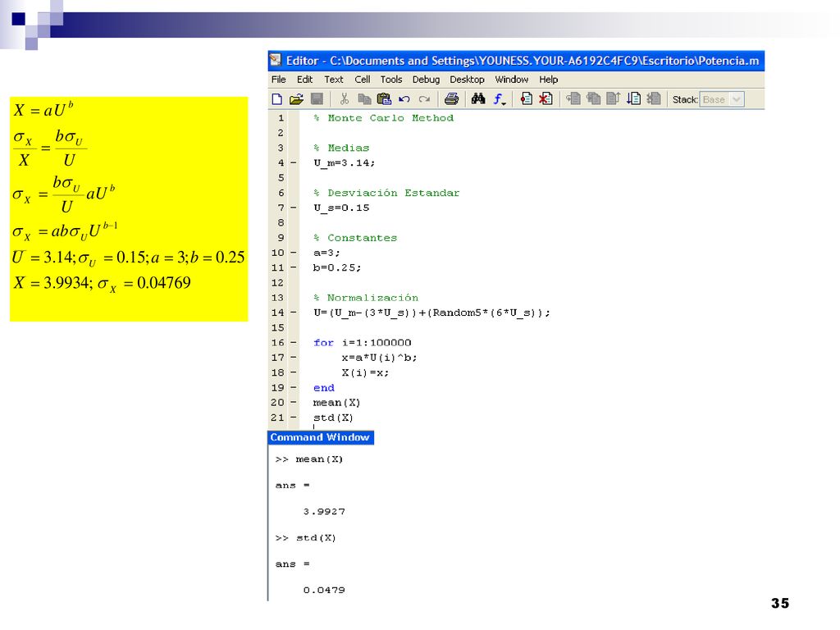
Task: Click the Find binoculars icon
Action: point(478,99)
